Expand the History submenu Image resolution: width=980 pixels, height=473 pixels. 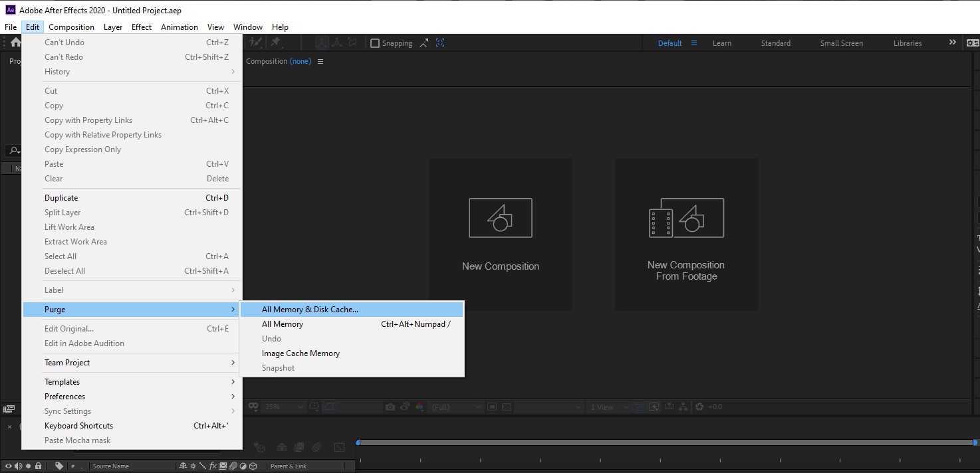[x=133, y=72]
